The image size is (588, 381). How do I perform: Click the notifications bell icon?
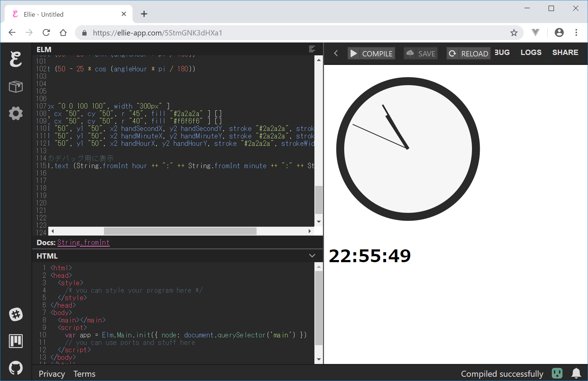click(x=576, y=374)
